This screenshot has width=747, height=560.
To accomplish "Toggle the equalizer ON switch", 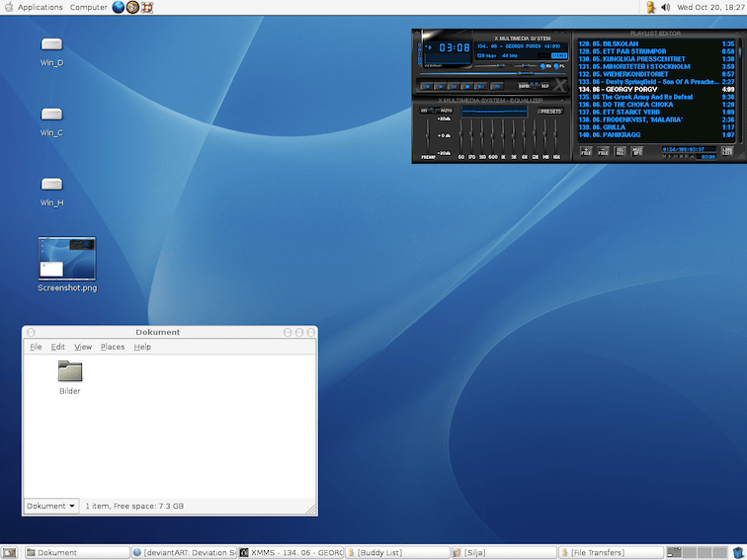I will (x=425, y=111).
